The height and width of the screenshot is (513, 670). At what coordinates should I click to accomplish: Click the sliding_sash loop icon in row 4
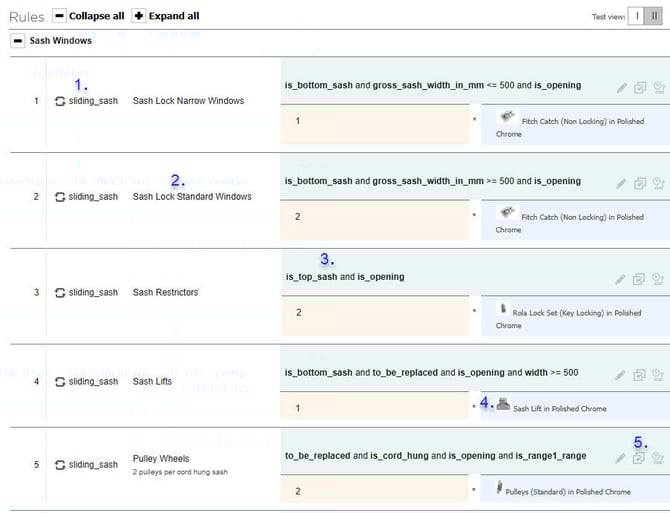tap(60, 382)
